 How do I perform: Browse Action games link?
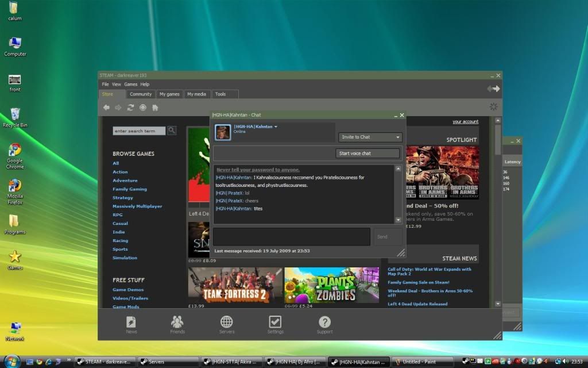pos(120,172)
